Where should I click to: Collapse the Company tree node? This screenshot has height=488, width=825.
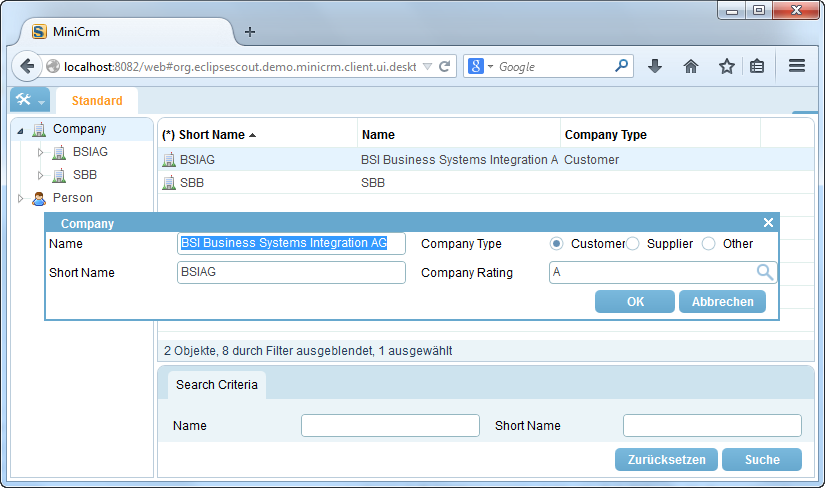click(20, 130)
